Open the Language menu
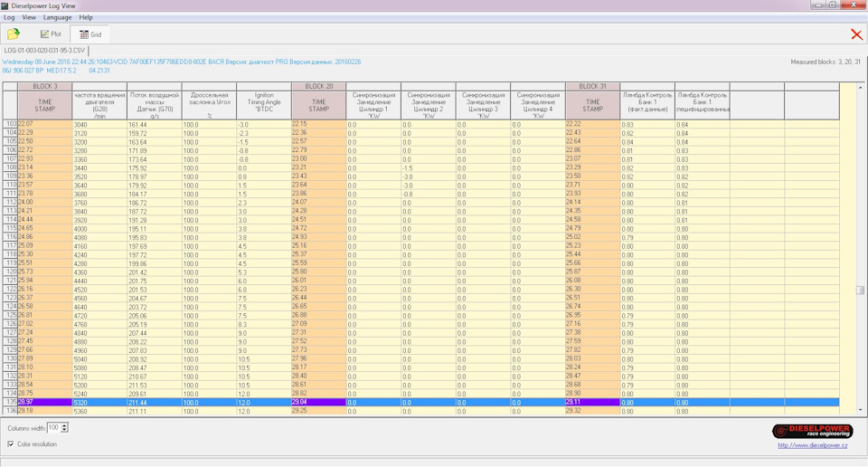This screenshot has width=868, height=467. (x=57, y=17)
